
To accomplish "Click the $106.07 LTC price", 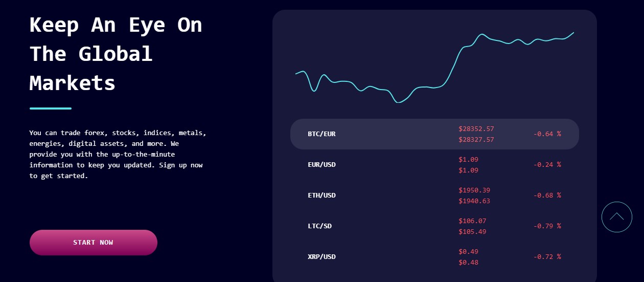I will pyautogui.click(x=472, y=221).
